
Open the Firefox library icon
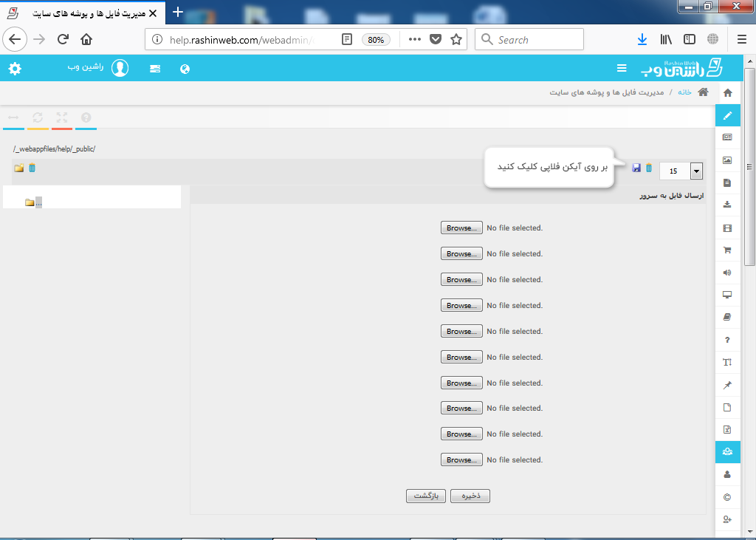(666, 40)
